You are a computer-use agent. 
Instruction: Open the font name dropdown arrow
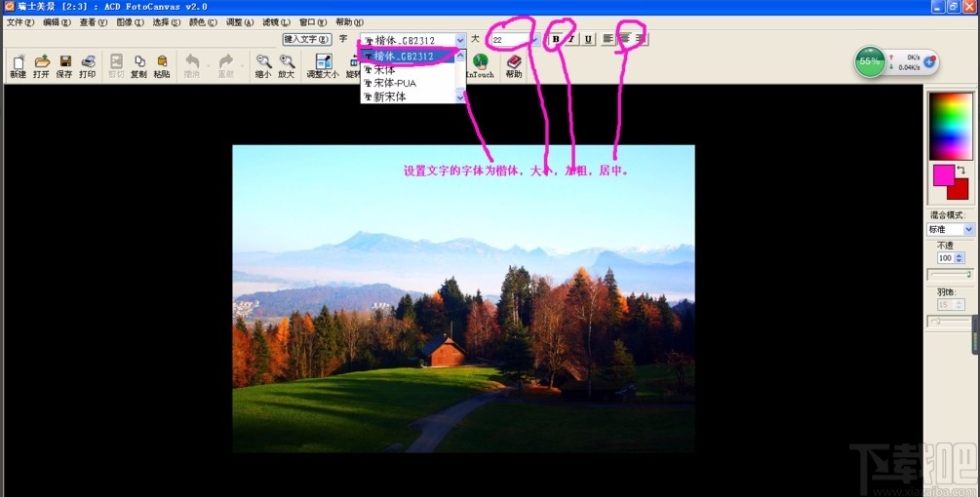[460, 39]
